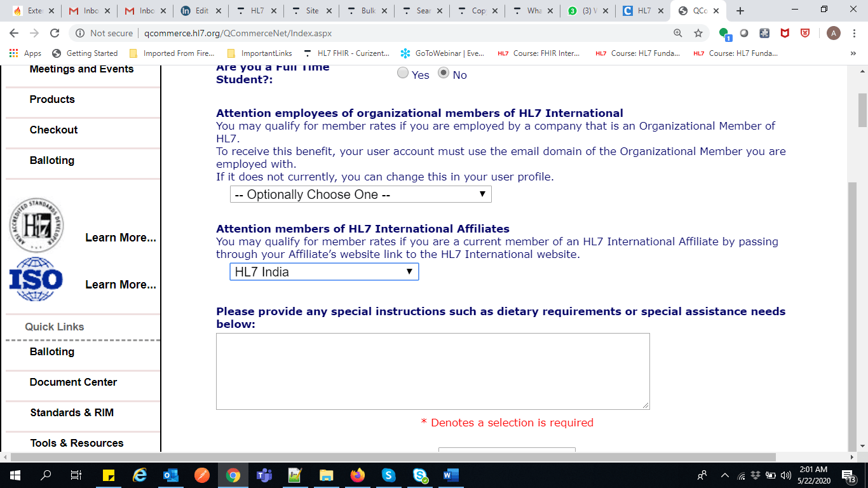Open Outlook from the taskbar
The height and width of the screenshot is (488, 868).
[170, 475]
